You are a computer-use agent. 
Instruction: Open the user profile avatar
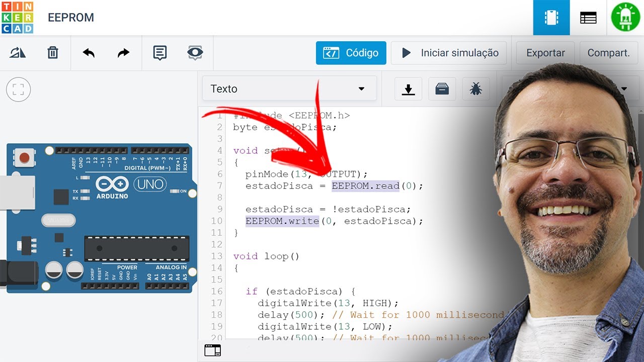coord(625,18)
